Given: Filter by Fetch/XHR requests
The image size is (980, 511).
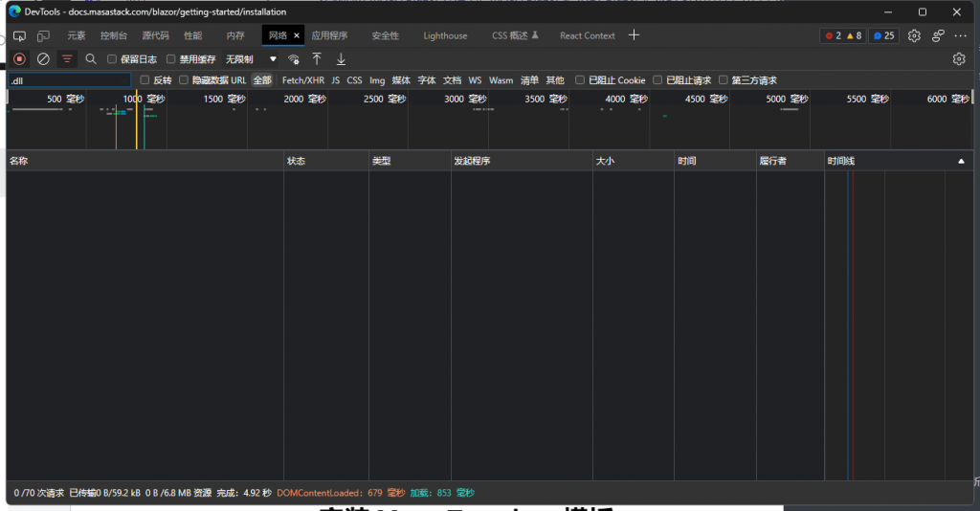Looking at the screenshot, I should click(303, 80).
